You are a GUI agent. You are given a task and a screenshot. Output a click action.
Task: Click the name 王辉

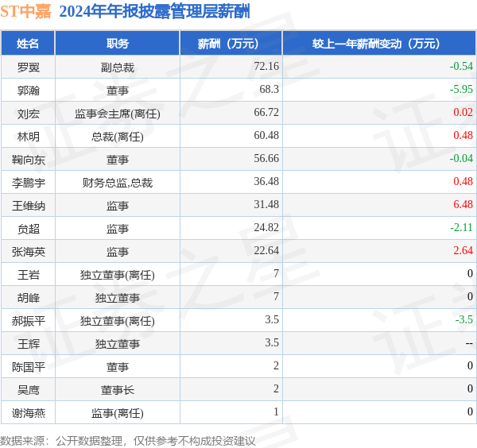(x=29, y=344)
